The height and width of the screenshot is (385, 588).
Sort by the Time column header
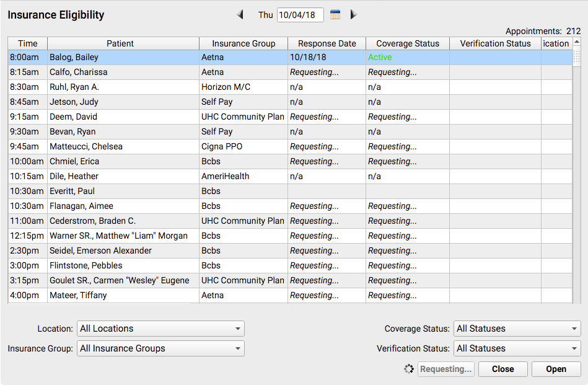coord(28,43)
